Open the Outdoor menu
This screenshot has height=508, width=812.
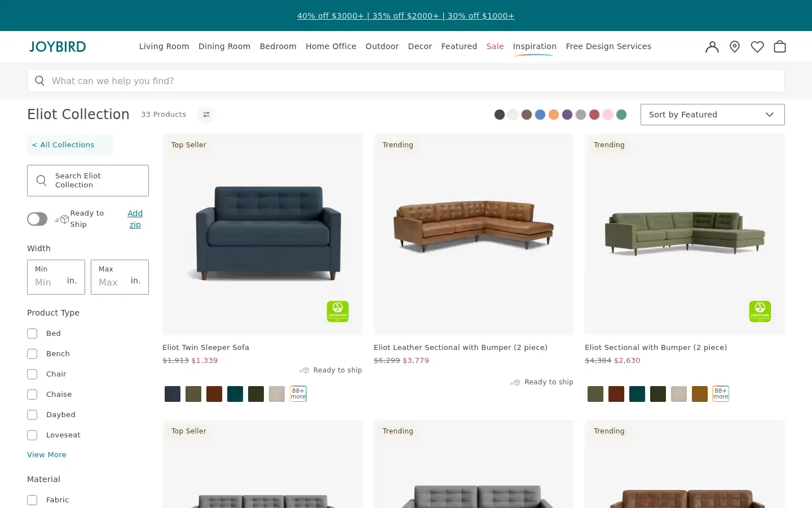pyautogui.click(x=382, y=46)
